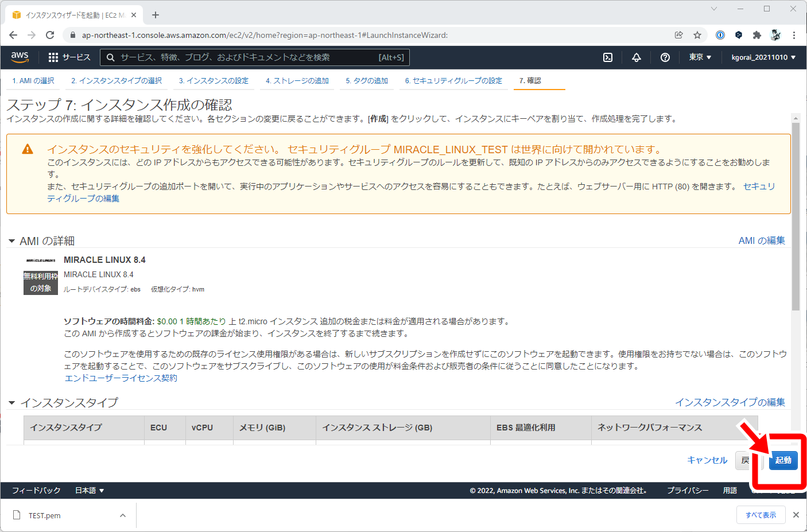Viewport: 807px width, 532px height.
Task: Go to step 6 セキュリティグループの設定
Action: pyautogui.click(x=453, y=81)
